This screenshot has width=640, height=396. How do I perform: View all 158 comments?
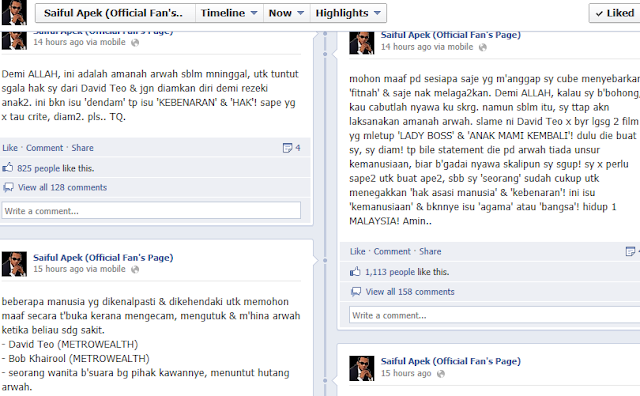click(410, 292)
